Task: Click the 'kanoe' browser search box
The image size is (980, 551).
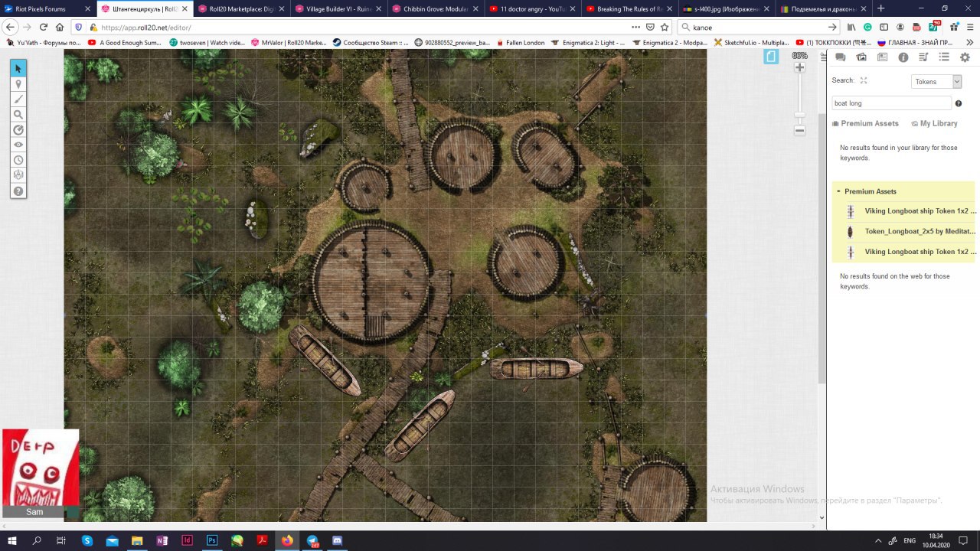Action: (x=759, y=27)
